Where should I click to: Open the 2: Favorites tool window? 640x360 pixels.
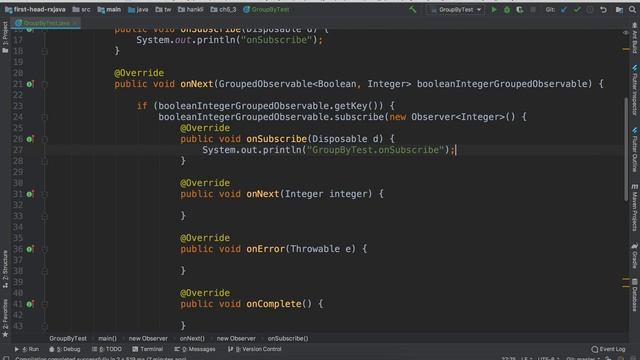pos(5,318)
